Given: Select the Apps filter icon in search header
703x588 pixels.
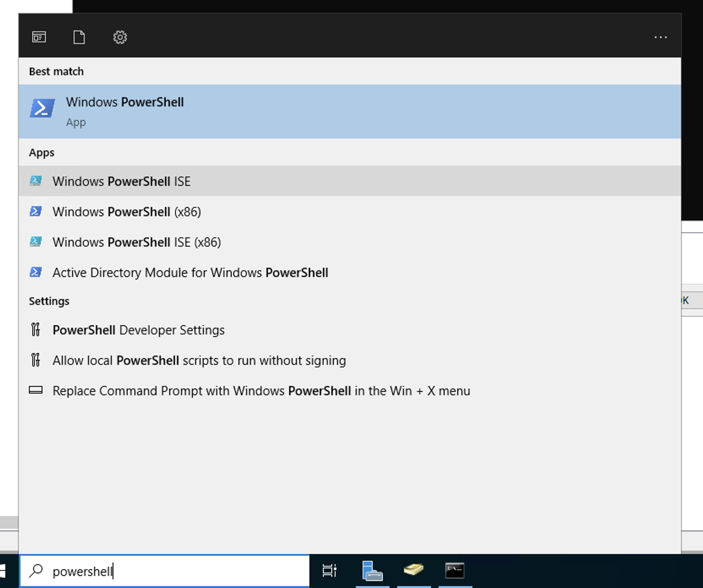Looking at the screenshot, I should pos(39,37).
